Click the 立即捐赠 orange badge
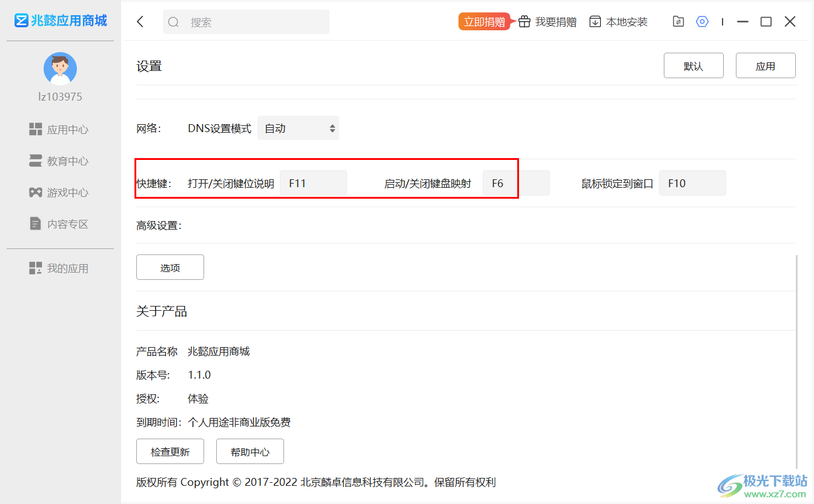This screenshot has height=504, width=814. pos(485,22)
